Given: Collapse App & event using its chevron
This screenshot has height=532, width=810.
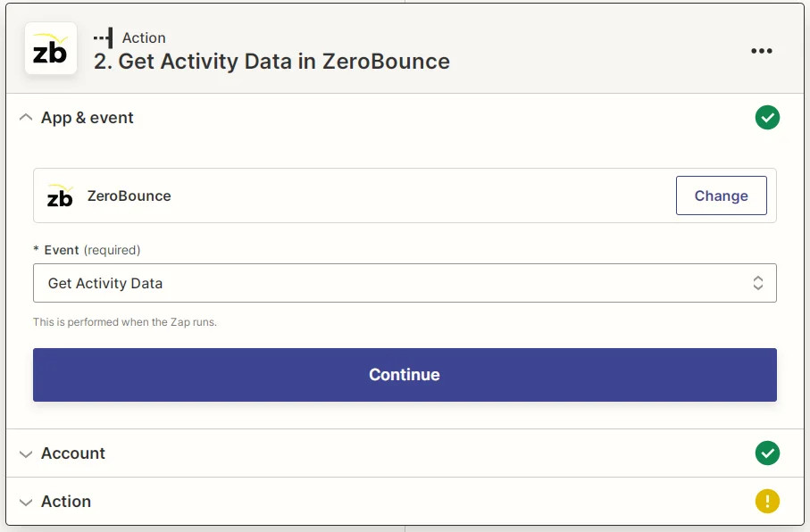Looking at the screenshot, I should tap(26, 117).
